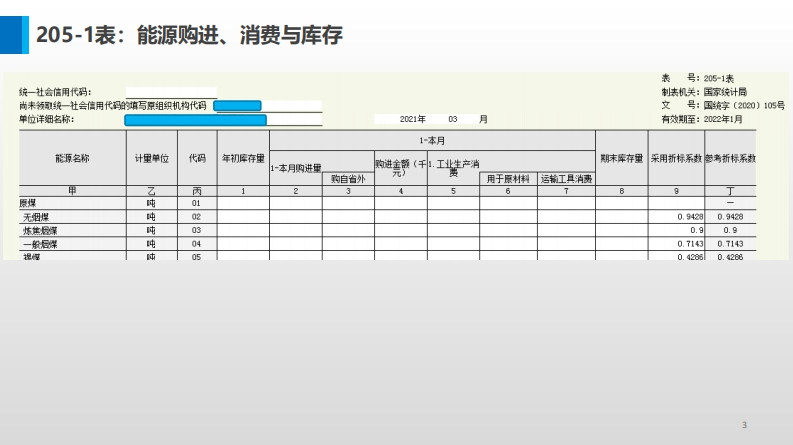Image resolution: width=793 pixels, height=445 pixels.
Task: Select the 原煤 row label
Action: [28, 203]
